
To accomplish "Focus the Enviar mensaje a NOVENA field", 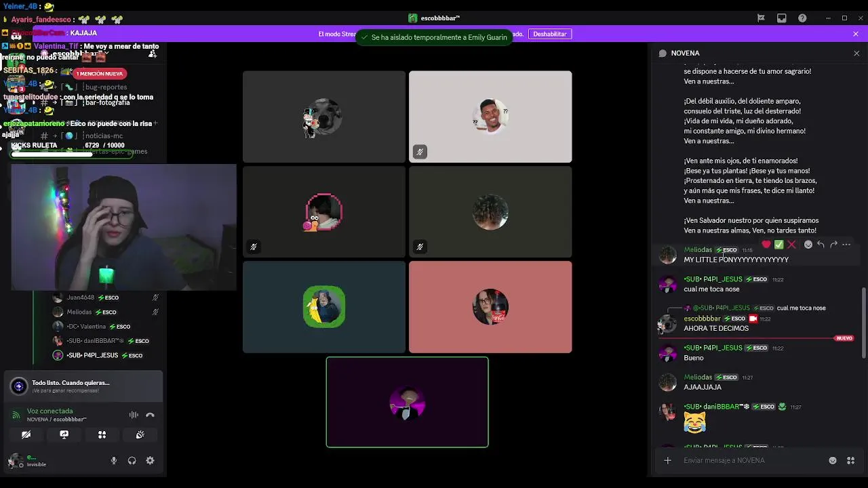I will (753, 460).
